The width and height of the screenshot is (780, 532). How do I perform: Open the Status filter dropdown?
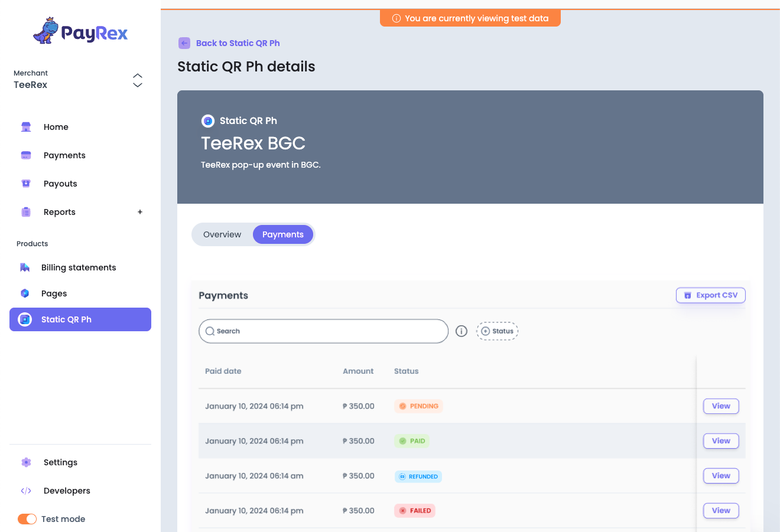497,331
